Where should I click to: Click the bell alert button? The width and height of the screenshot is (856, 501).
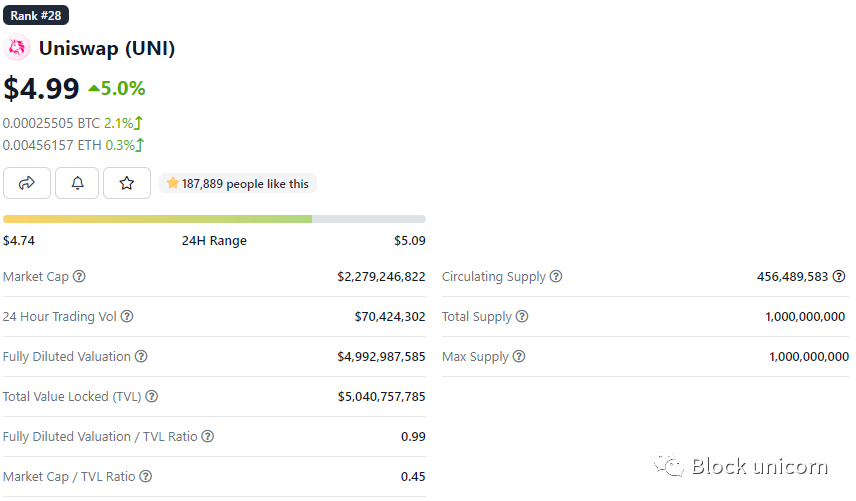(77, 183)
